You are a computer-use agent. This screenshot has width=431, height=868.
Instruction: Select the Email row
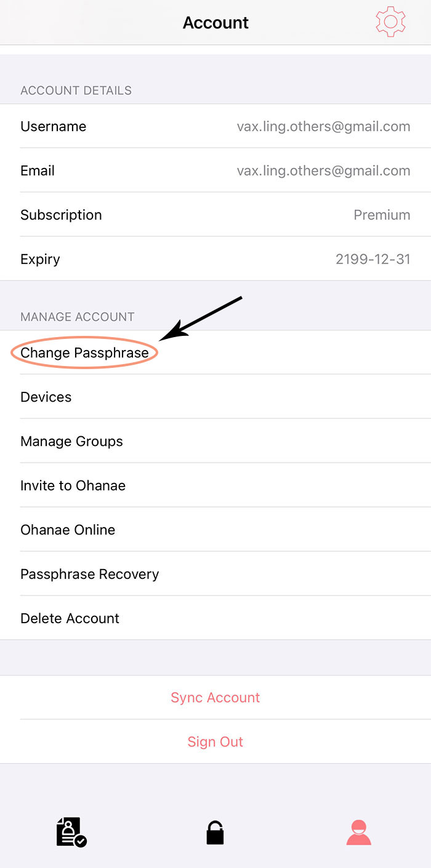[216, 170]
